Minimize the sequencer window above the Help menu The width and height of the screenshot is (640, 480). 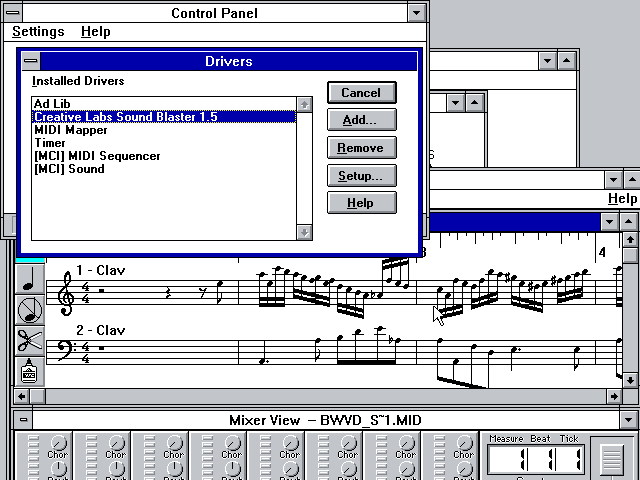(x=613, y=180)
